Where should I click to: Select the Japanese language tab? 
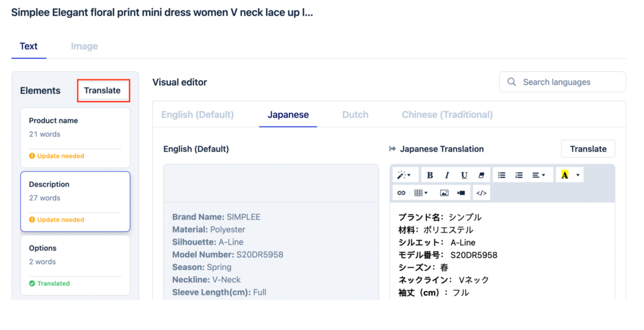288,115
